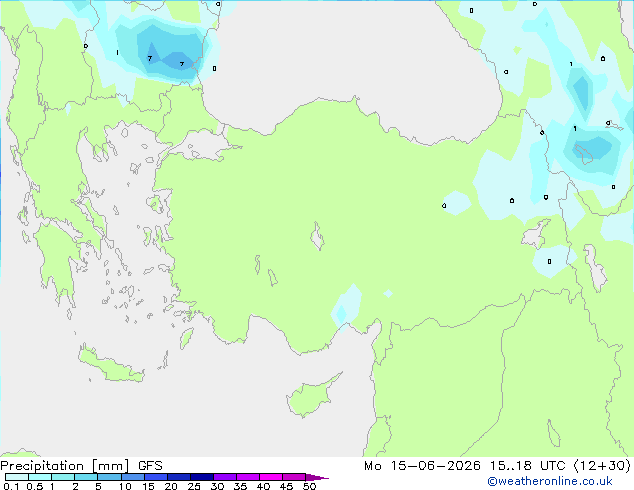Image resolution: width=634 pixels, height=490 pixels.
Task: Click the 0.1–0.5 mm palest cyan legend swatch
Action: coord(17,477)
